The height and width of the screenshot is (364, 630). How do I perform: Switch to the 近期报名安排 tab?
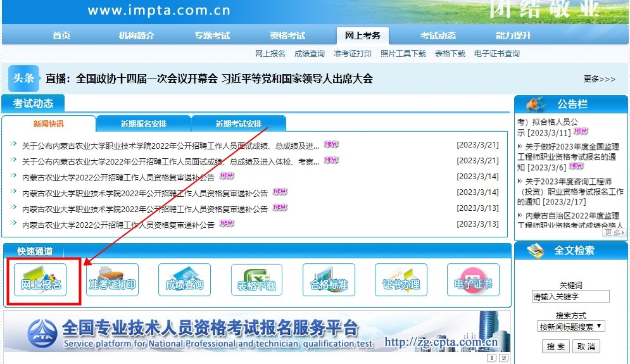click(143, 123)
